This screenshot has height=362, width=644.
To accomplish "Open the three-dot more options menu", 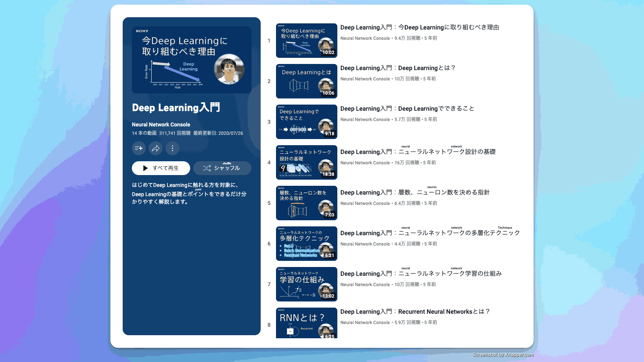I will point(172,148).
